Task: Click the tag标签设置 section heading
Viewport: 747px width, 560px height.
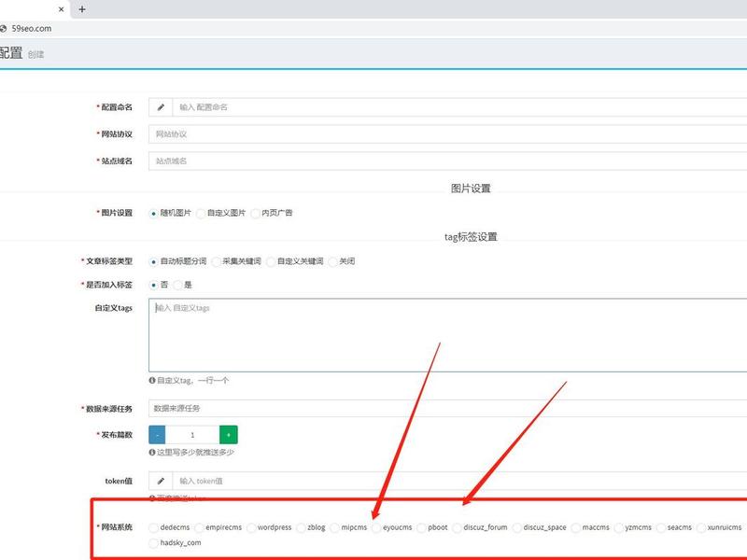Action: pos(471,237)
